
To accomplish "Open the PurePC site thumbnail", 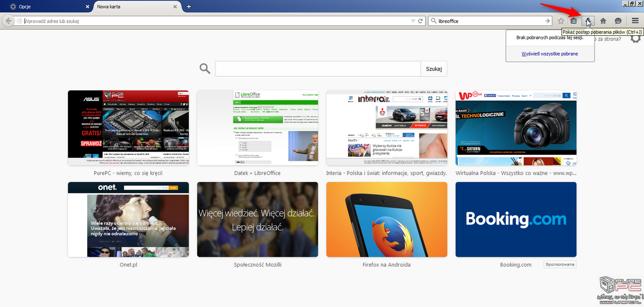I will tap(128, 128).
